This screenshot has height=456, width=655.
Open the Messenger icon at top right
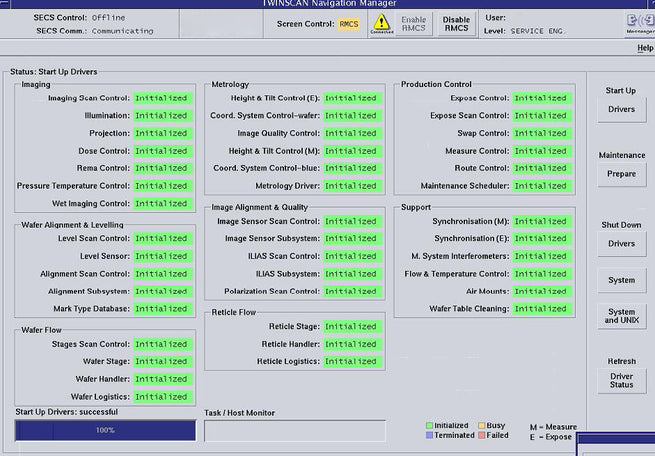click(640, 23)
